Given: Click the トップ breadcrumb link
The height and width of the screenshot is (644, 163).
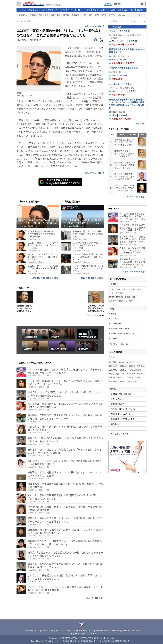Looking at the screenshot, I should 19,21.
